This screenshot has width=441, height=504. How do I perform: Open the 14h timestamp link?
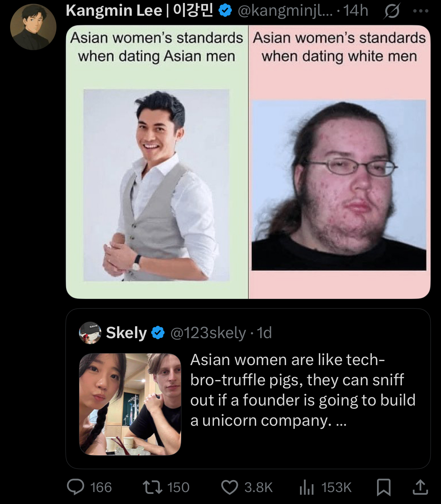pos(356,10)
